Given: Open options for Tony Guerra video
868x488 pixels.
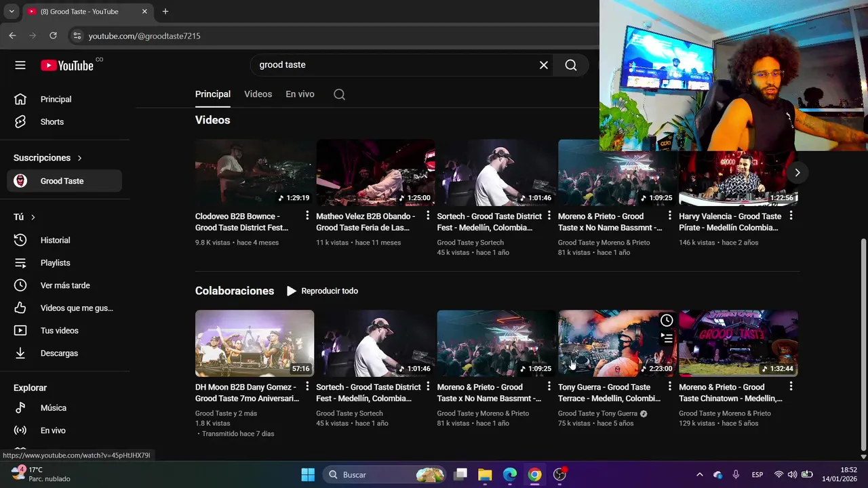Looking at the screenshot, I should point(670,386).
